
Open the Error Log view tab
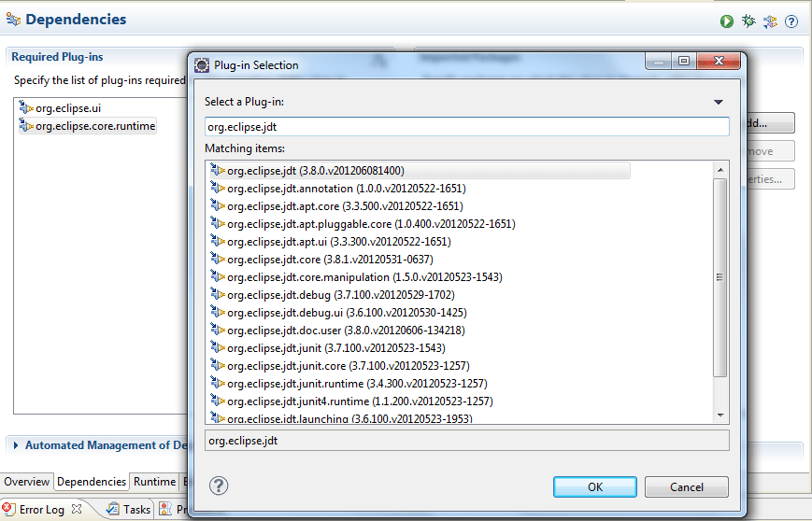[x=41, y=510]
